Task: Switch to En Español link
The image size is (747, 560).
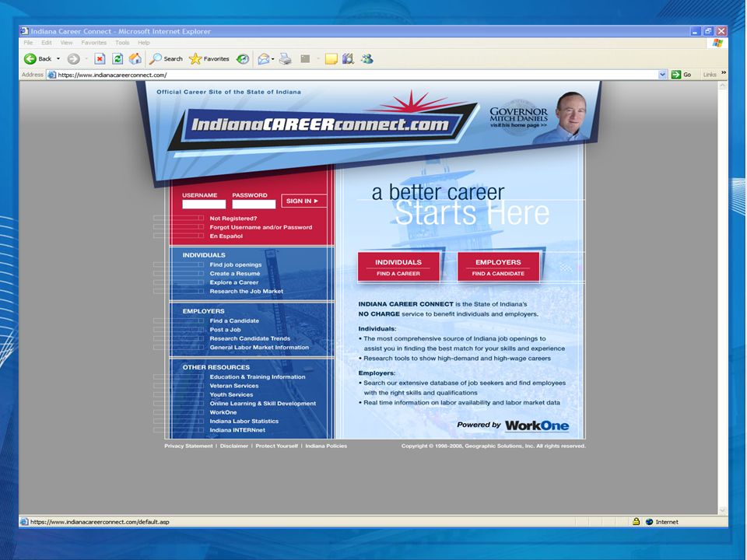Action: (x=226, y=236)
